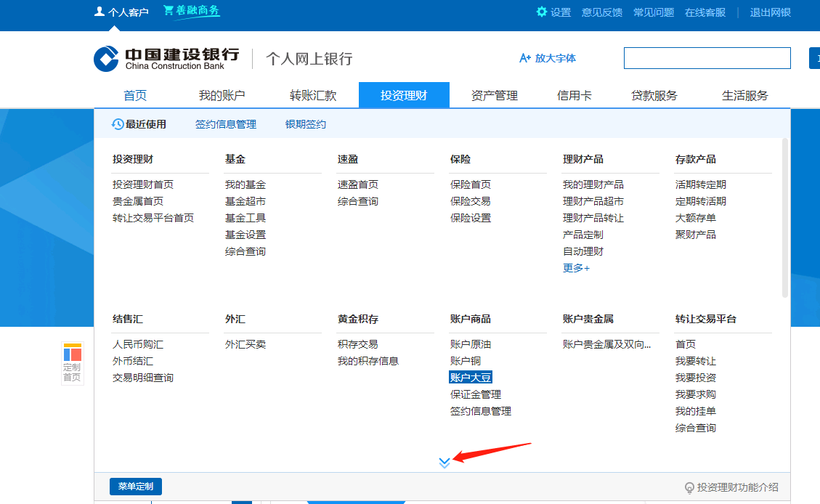The width and height of the screenshot is (820, 504).
Task: Click the search input field
Action: [707, 58]
